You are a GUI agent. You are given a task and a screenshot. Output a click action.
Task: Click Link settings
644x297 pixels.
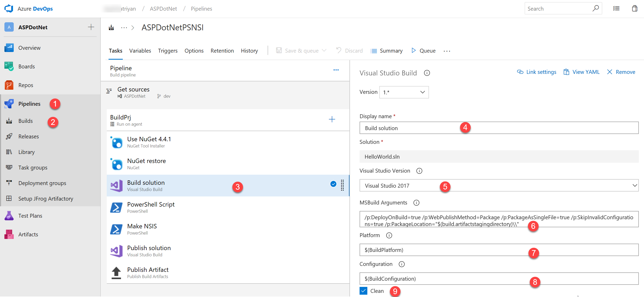[536, 72]
